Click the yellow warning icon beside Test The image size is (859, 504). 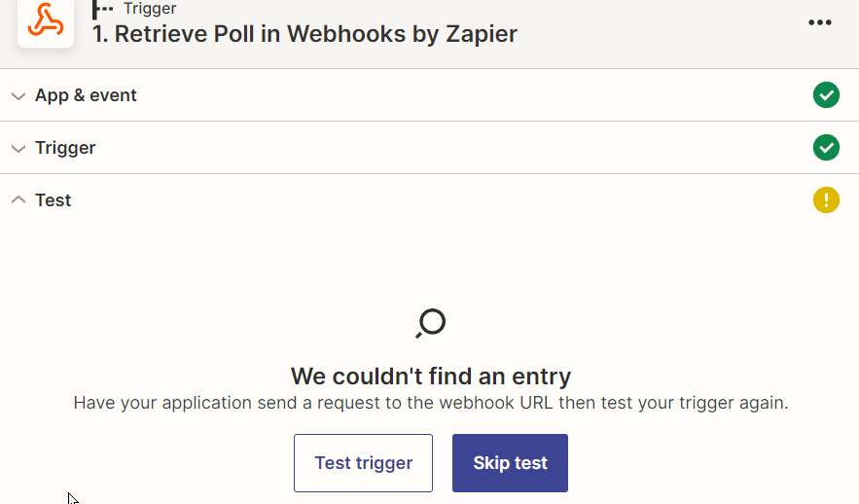pos(826,200)
